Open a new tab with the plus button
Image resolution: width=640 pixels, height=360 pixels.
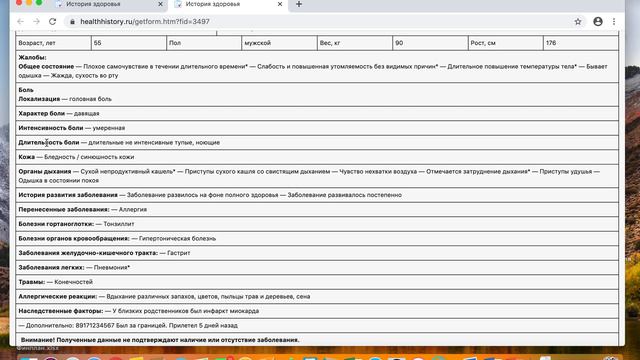click(x=299, y=4)
